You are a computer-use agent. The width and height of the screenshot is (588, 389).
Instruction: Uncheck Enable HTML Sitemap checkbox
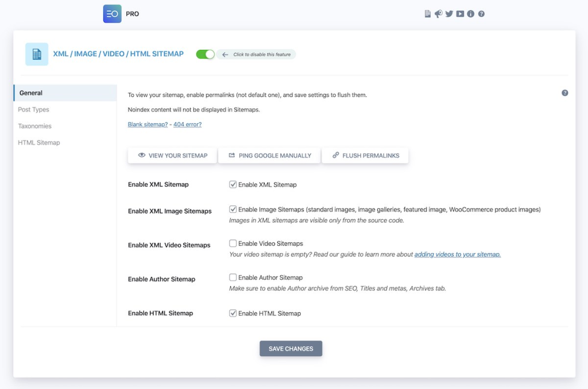pos(233,313)
